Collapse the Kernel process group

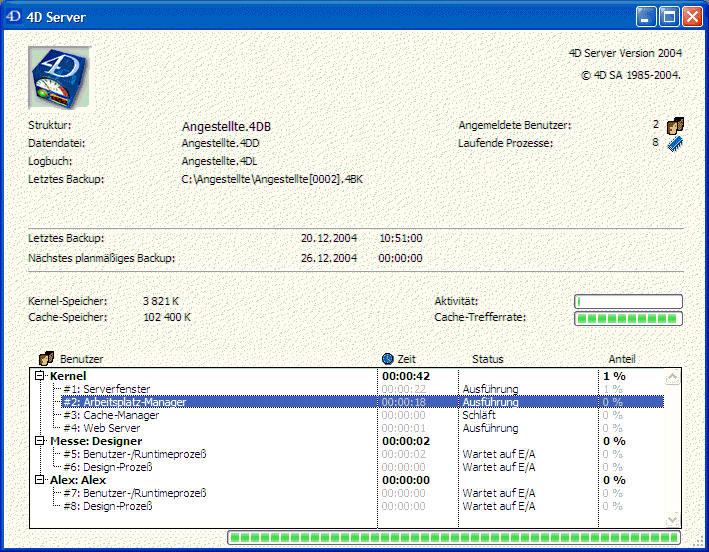point(40,376)
